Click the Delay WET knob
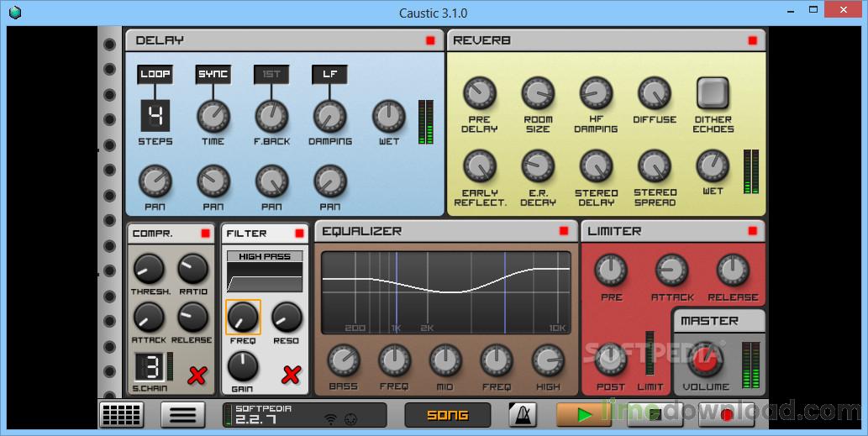Viewport: 868px width, 436px height. [x=388, y=116]
